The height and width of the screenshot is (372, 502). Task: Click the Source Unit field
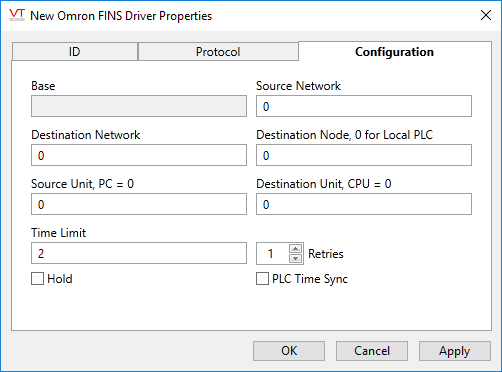point(139,204)
